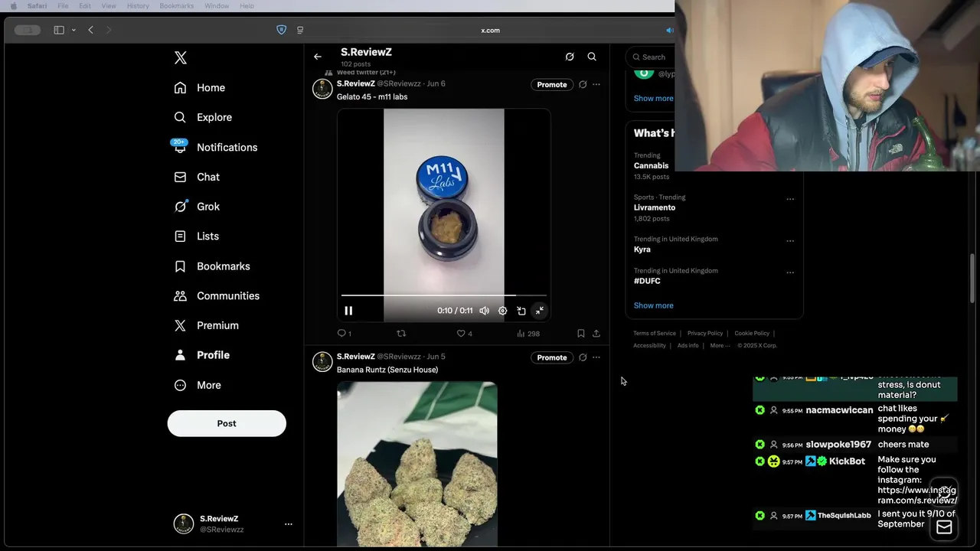Open Safari reader page icon

[300, 30]
